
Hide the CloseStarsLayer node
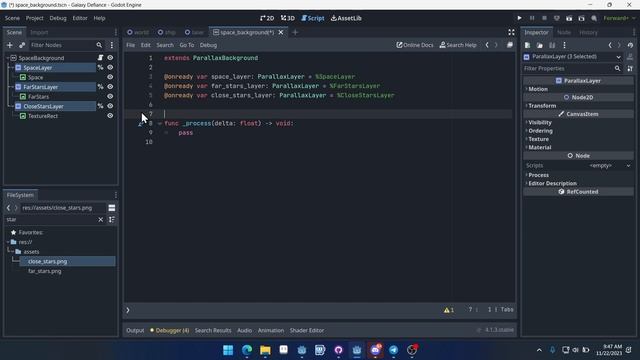110,106
